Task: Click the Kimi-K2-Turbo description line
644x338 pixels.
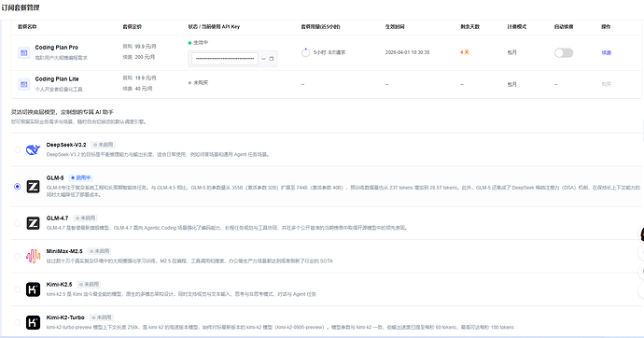Action: (x=280, y=328)
